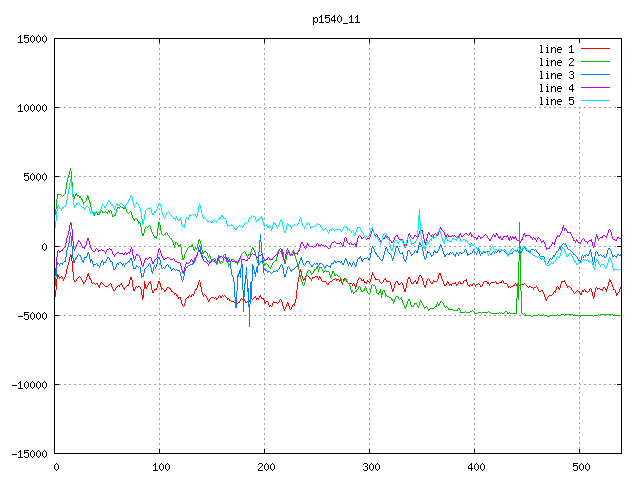Click the 15000 y-axis tick label
The width and height of the screenshot is (640, 480).
tap(32, 39)
